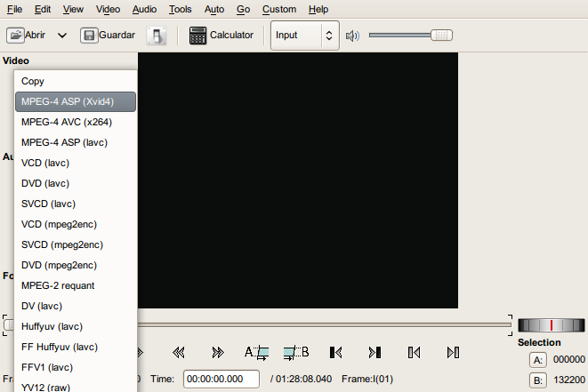
Task: Open the Custom menu
Action: tap(279, 9)
